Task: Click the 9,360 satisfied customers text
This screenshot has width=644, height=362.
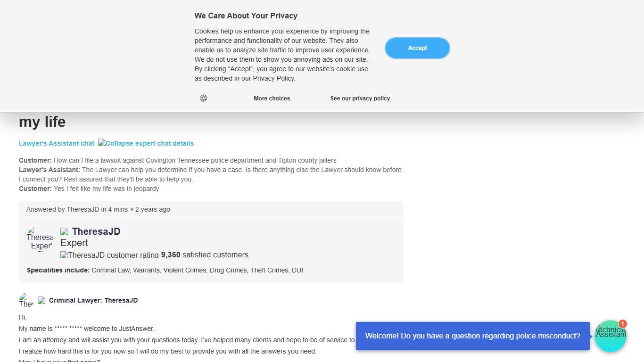Action: [x=205, y=255]
